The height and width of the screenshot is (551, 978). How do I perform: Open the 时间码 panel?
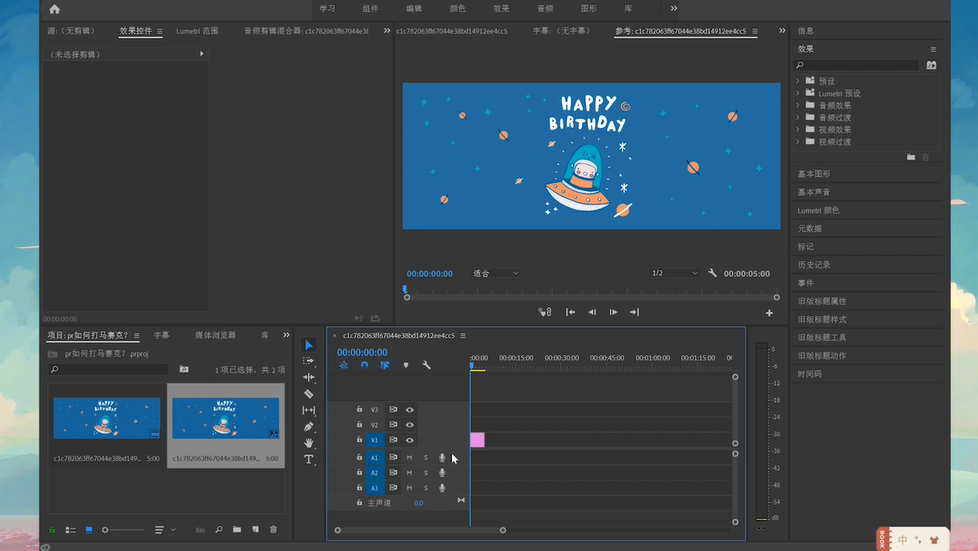[x=810, y=374]
